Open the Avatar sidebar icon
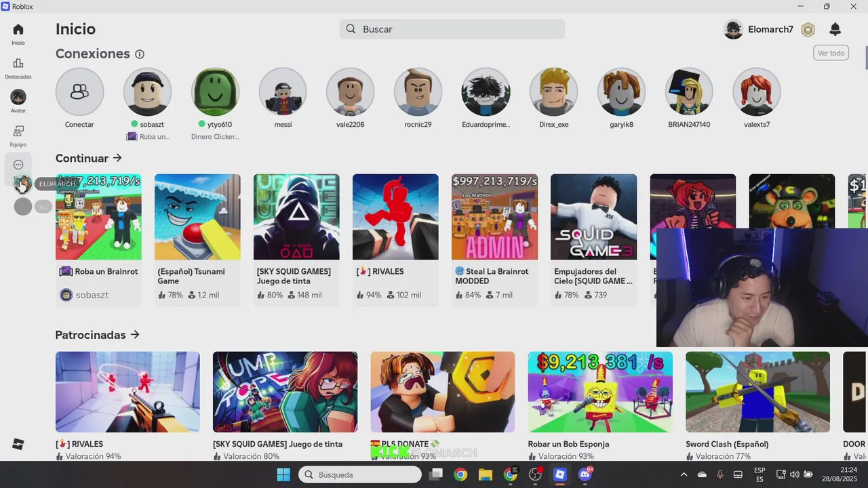This screenshot has height=488, width=868. 18,97
